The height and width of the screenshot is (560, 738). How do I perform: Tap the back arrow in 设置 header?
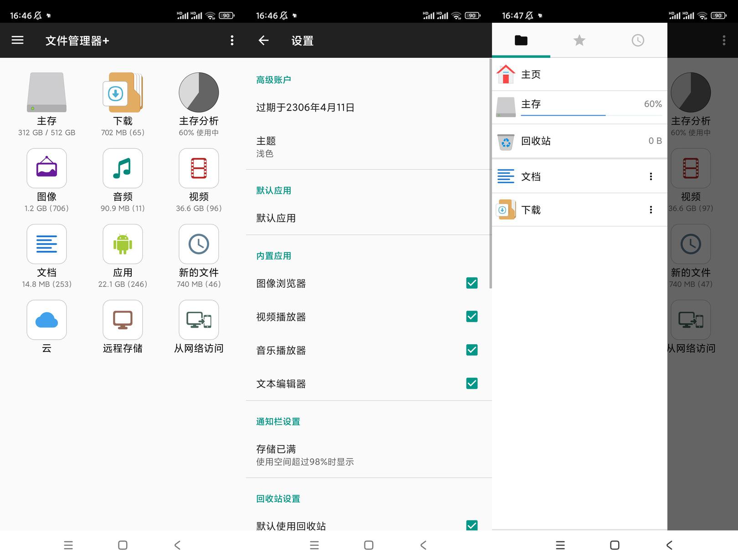click(x=263, y=41)
